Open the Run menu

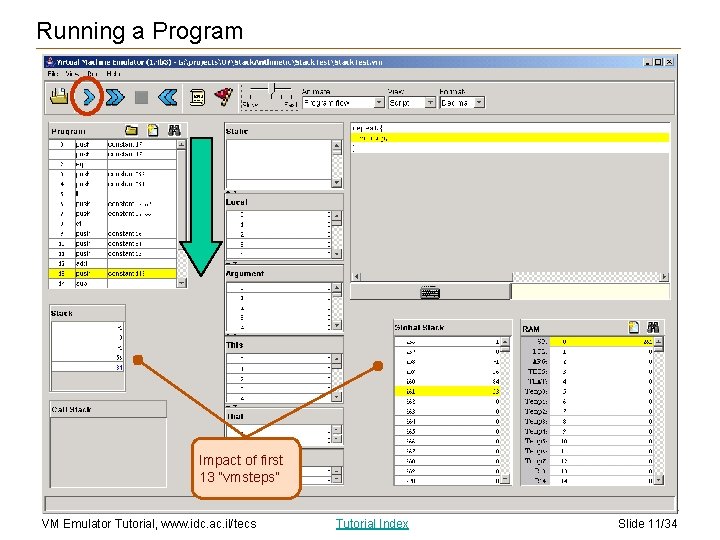click(x=92, y=73)
